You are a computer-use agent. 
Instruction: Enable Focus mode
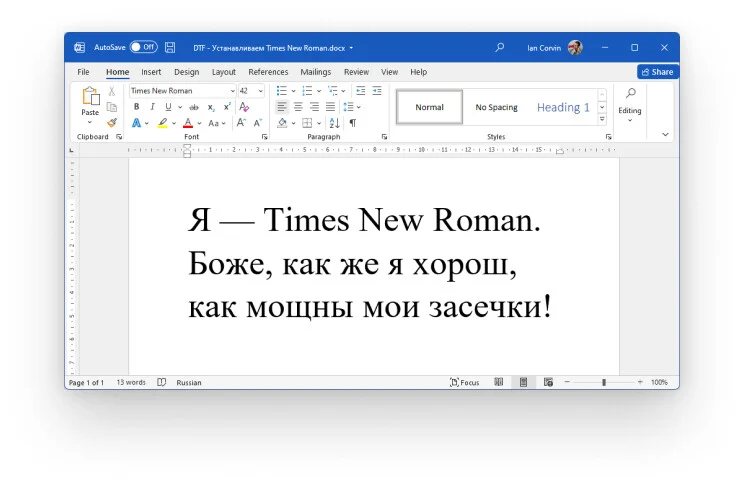465,382
